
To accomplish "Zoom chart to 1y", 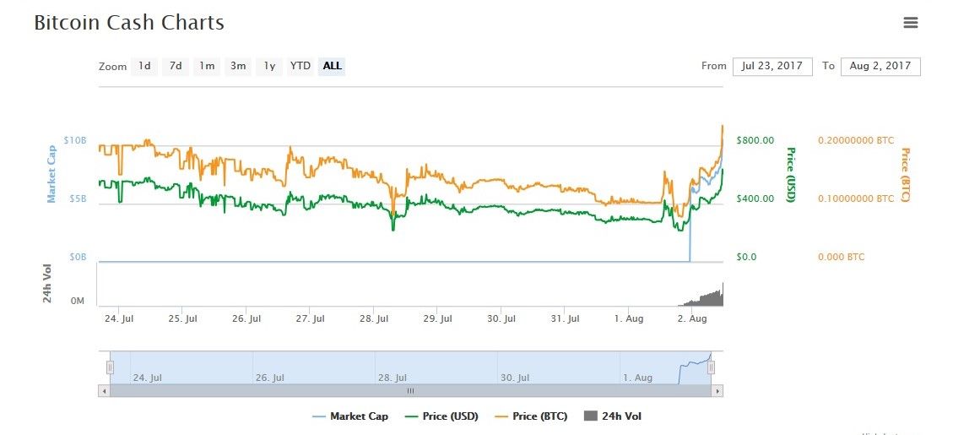I will 269,66.
